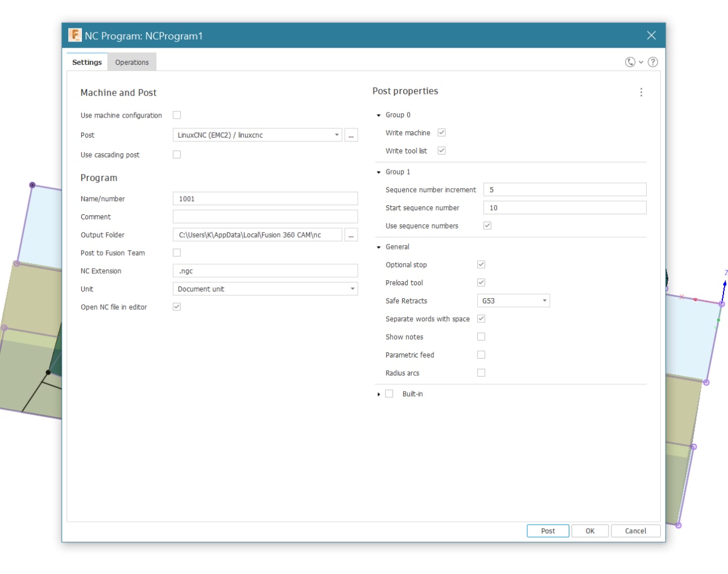Click the empty Comment field
Viewport: 728px width, 574px height.
pos(265,217)
